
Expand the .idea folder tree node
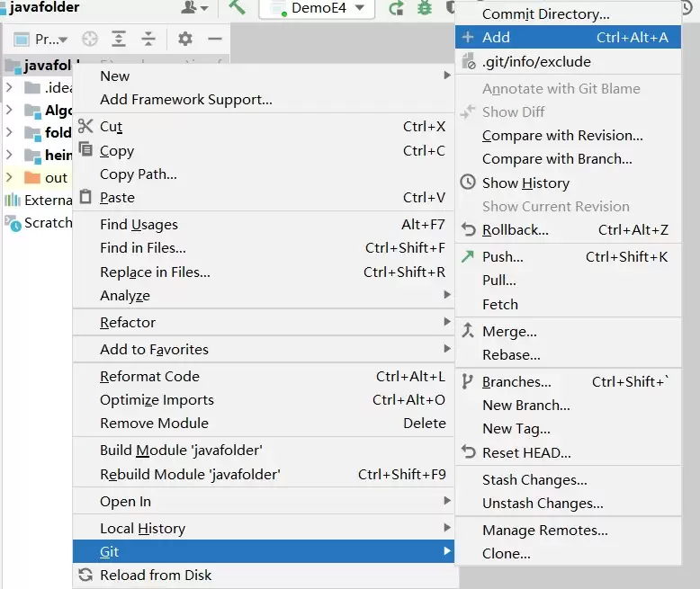coord(9,87)
